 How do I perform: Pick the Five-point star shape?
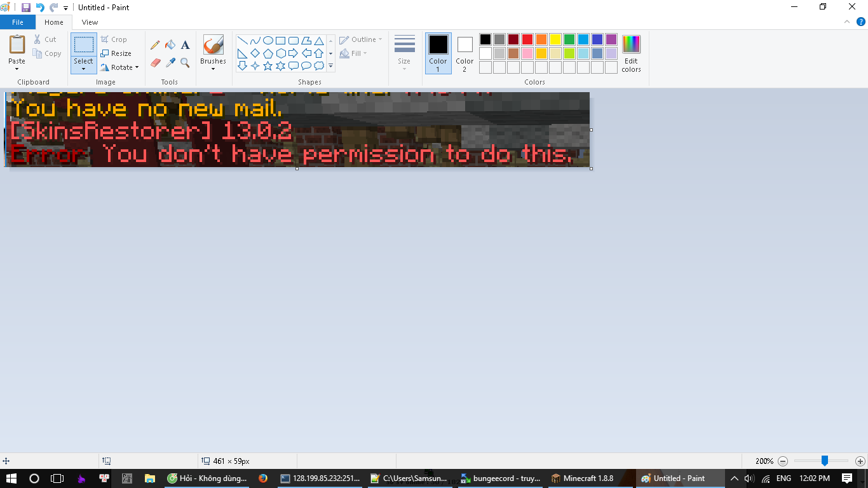click(x=268, y=65)
